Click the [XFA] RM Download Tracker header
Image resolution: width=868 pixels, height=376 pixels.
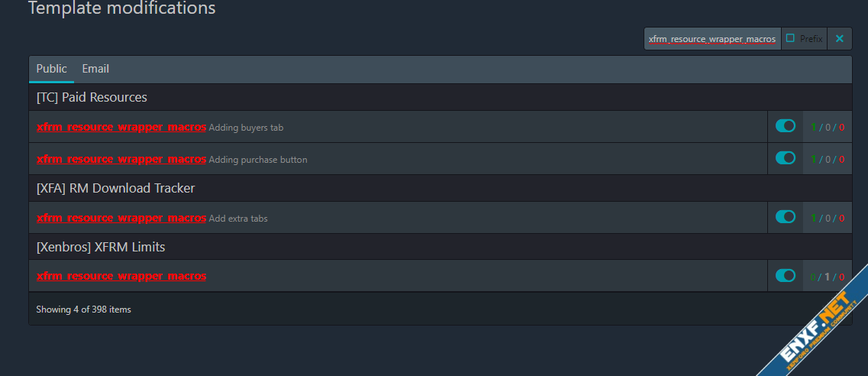tap(115, 188)
